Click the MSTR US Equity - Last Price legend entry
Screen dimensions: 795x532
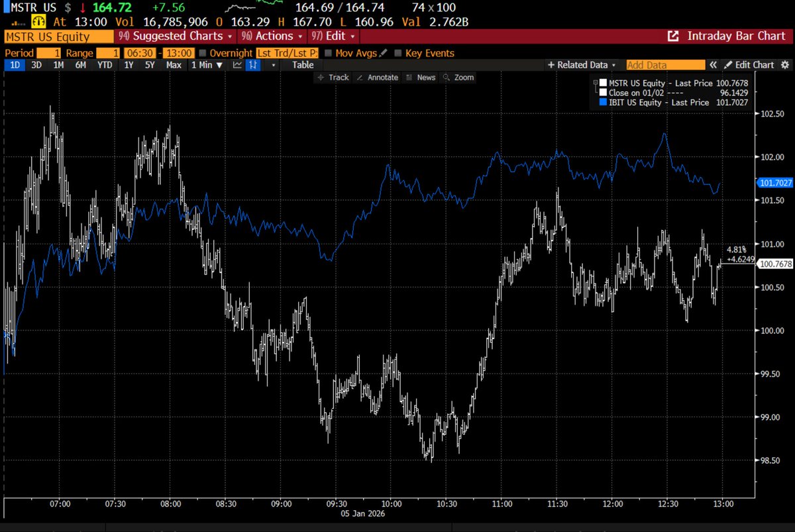(x=661, y=83)
